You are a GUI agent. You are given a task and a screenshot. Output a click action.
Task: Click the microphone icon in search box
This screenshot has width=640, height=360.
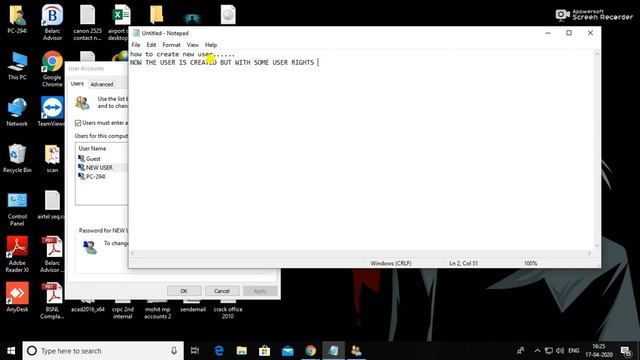174,351
